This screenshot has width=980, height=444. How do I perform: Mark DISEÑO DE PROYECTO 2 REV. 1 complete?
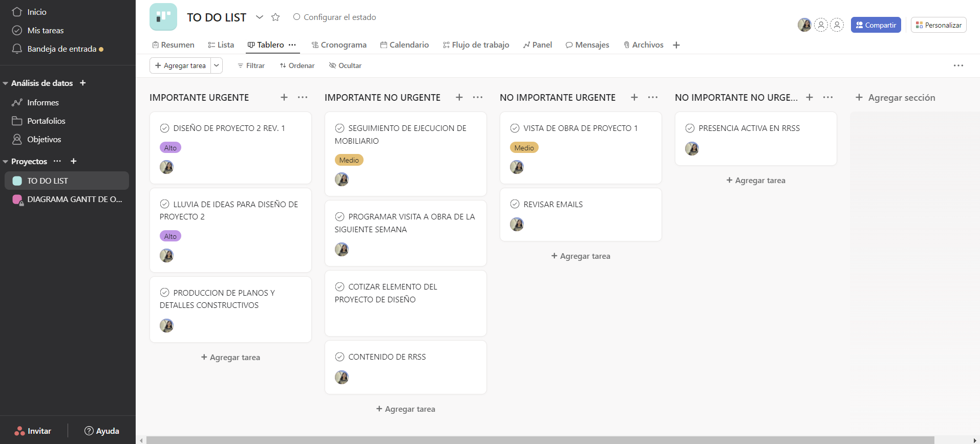(x=164, y=128)
